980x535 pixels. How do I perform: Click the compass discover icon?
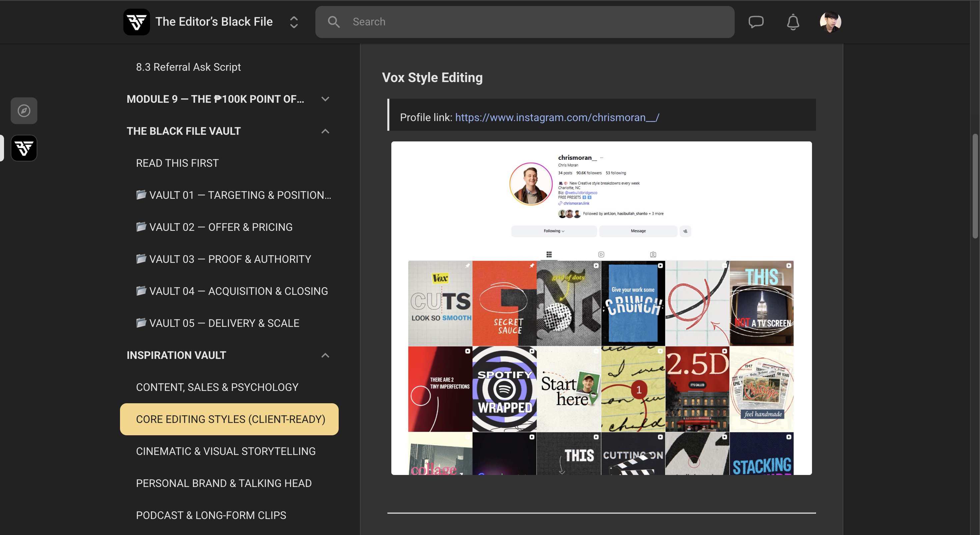click(24, 111)
